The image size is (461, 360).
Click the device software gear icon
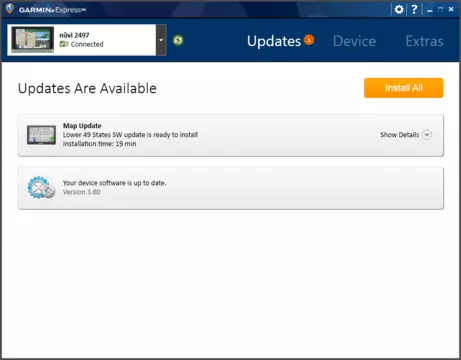(41, 188)
